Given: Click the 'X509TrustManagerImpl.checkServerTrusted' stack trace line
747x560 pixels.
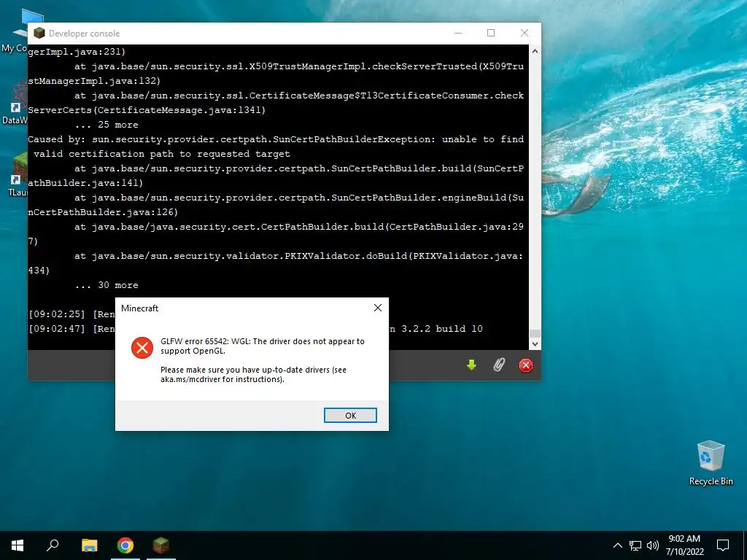Looking at the screenshot, I should 298,66.
